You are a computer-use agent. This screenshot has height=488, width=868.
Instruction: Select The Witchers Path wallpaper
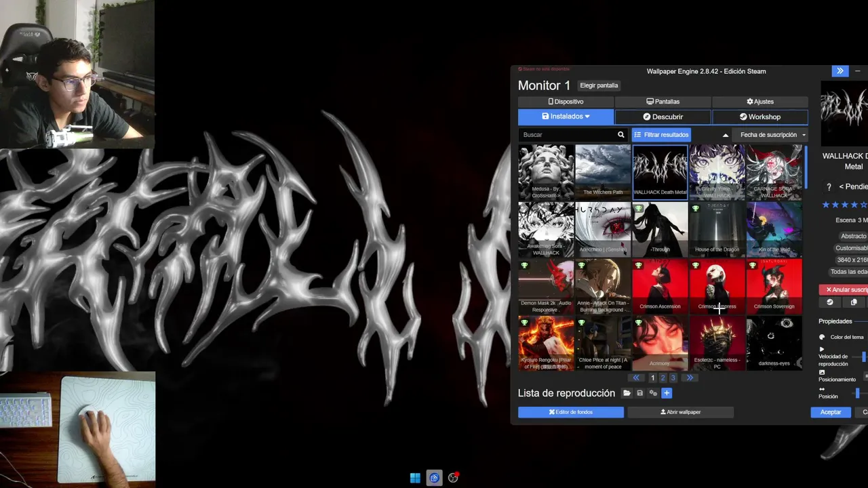(x=603, y=172)
